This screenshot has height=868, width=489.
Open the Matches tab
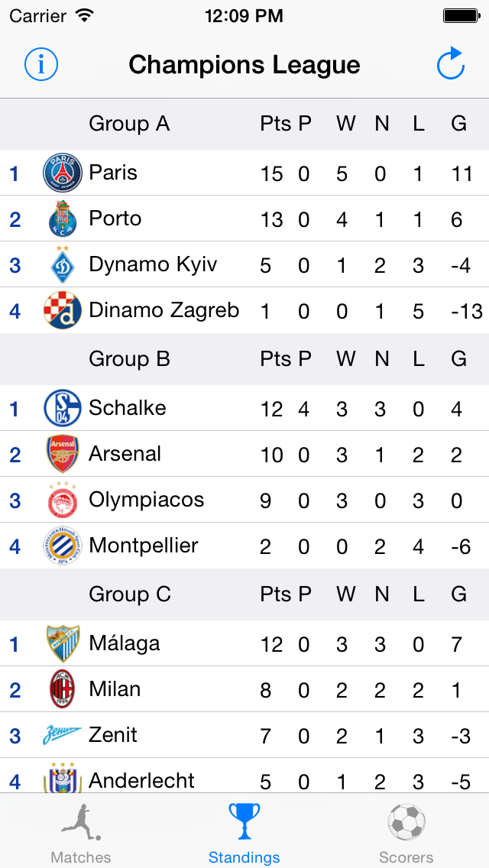point(81,832)
